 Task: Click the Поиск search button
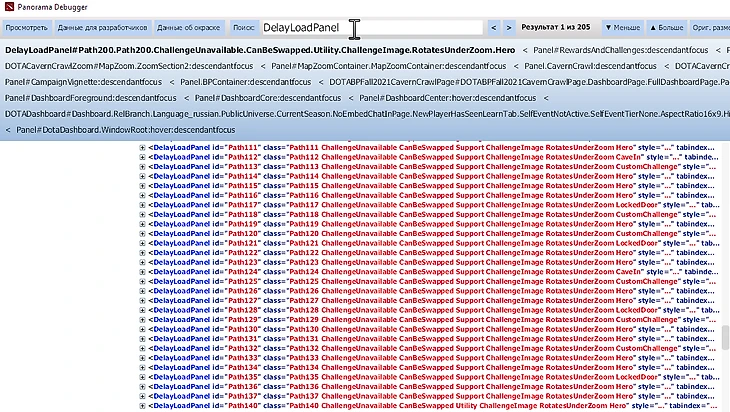pyautogui.click(x=243, y=28)
